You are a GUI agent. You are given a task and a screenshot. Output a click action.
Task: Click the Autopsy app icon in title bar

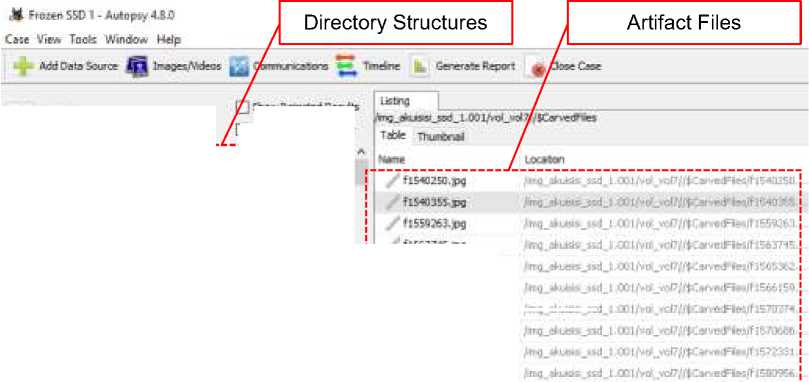[x=17, y=15]
